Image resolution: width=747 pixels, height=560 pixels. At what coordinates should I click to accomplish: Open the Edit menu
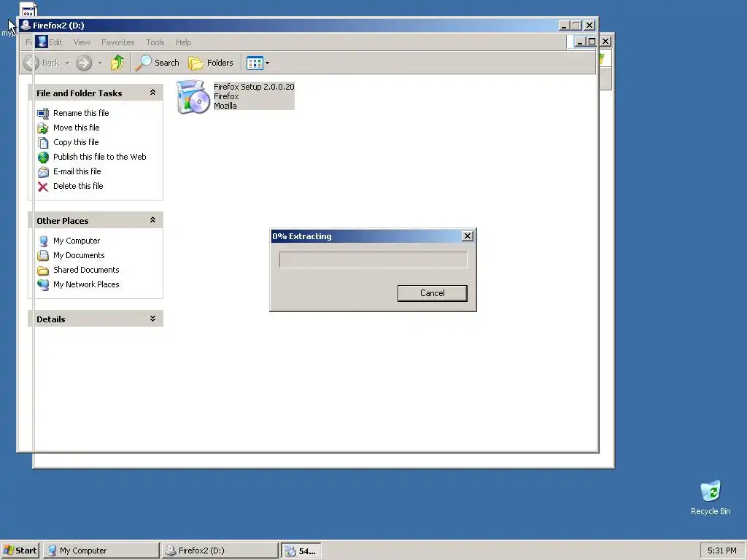coord(55,42)
